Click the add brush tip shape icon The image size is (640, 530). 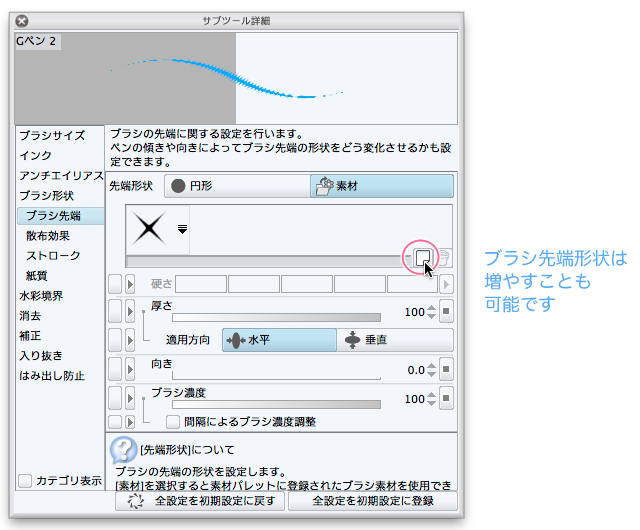click(x=423, y=258)
